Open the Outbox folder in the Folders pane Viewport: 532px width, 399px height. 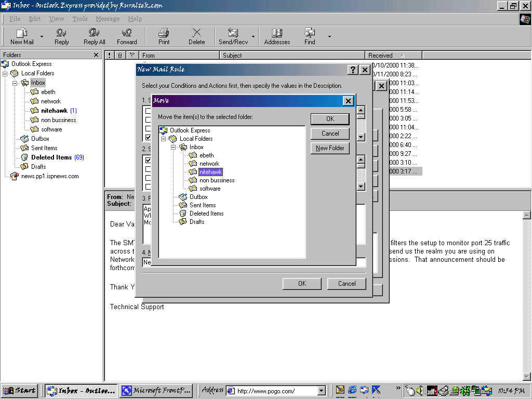click(x=40, y=138)
